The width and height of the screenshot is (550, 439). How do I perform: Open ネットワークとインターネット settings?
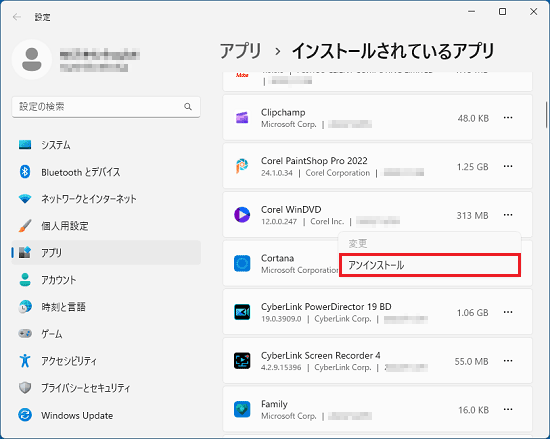point(89,199)
